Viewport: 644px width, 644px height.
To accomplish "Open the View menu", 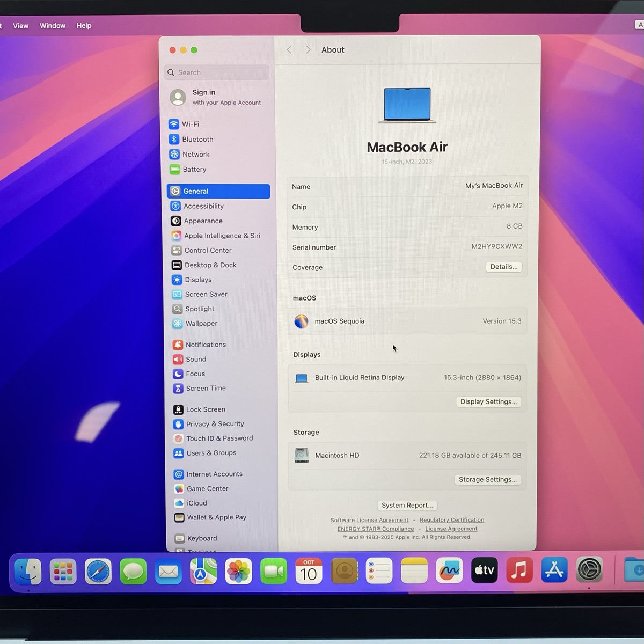I will pyautogui.click(x=21, y=25).
